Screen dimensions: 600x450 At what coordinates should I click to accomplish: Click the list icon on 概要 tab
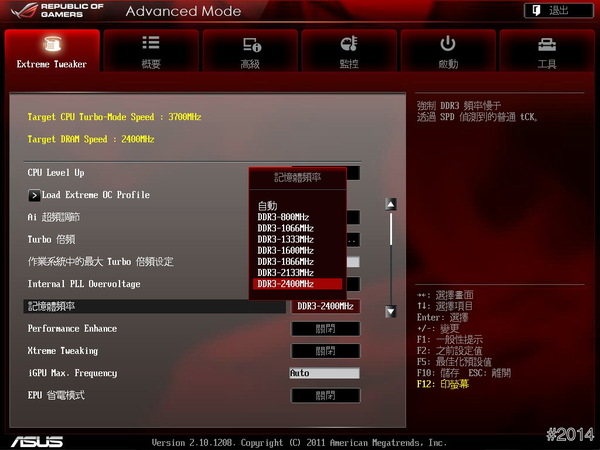coord(151,43)
